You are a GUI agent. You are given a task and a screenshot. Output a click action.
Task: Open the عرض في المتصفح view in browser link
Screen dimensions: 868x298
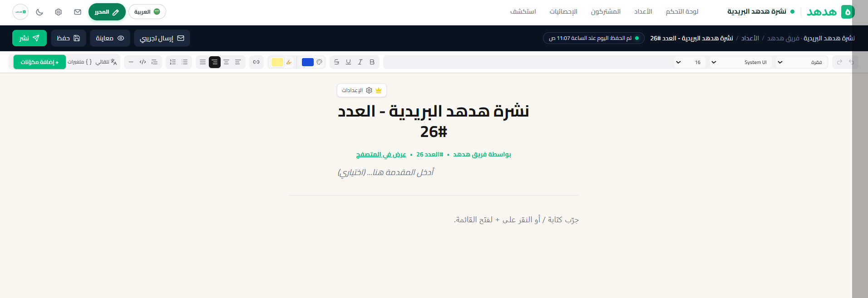point(381,155)
